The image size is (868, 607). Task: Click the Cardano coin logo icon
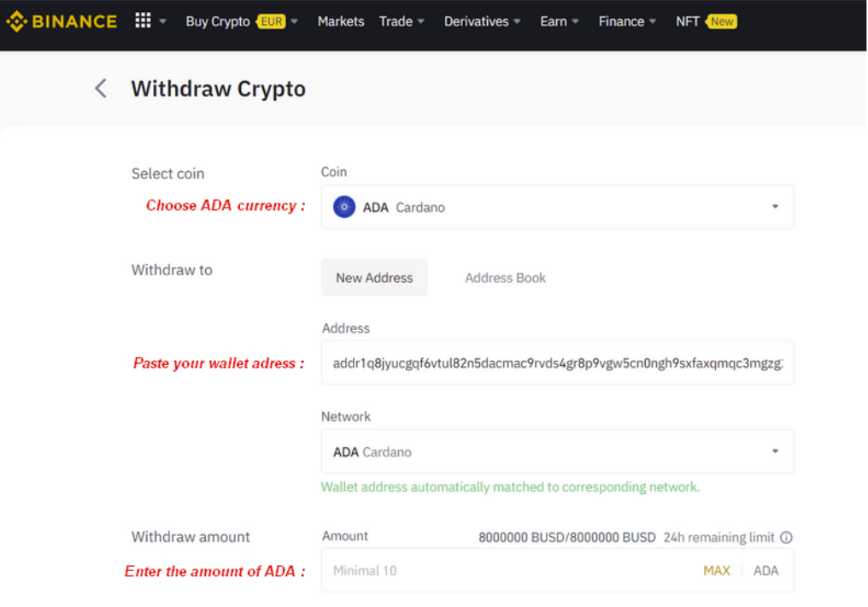(x=343, y=207)
